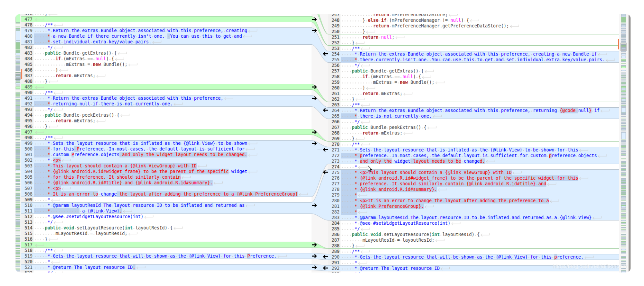Pull the line 271 'Sets the layout' block left
The width and height of the screenshot is (644, 286).
click(325, 150)
